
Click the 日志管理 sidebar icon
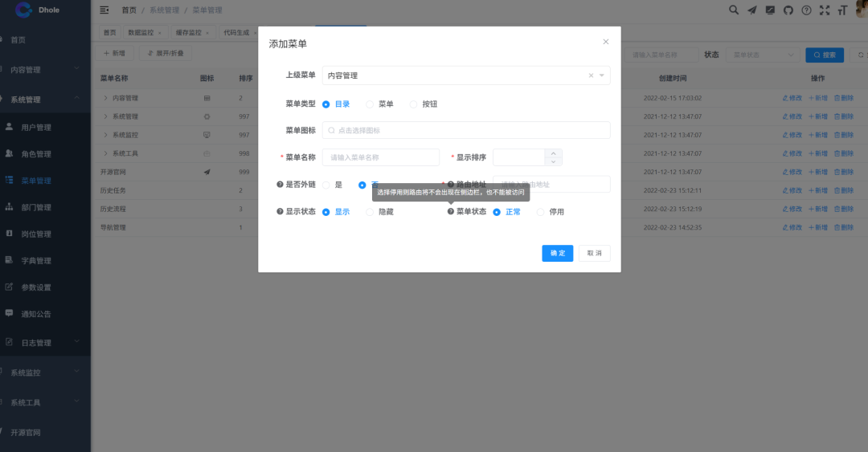tap(9, 342)
